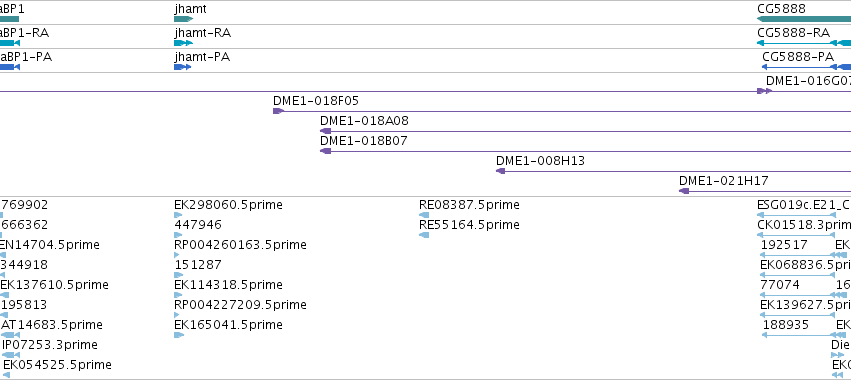The image size is (851, 380).
Task: Select DME1-018F05 arrow marker
Action: (x=278, y=111)
